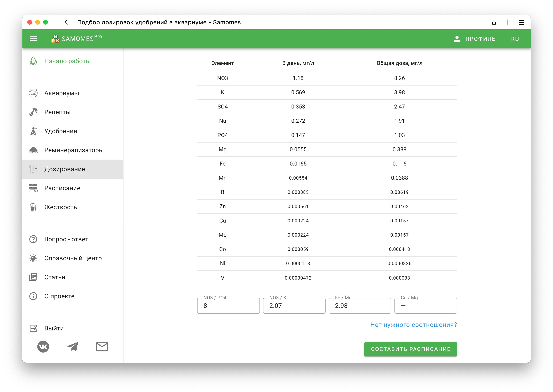Open the VK social icon
The height and width of the screenshot is (392, 553).
43,347
